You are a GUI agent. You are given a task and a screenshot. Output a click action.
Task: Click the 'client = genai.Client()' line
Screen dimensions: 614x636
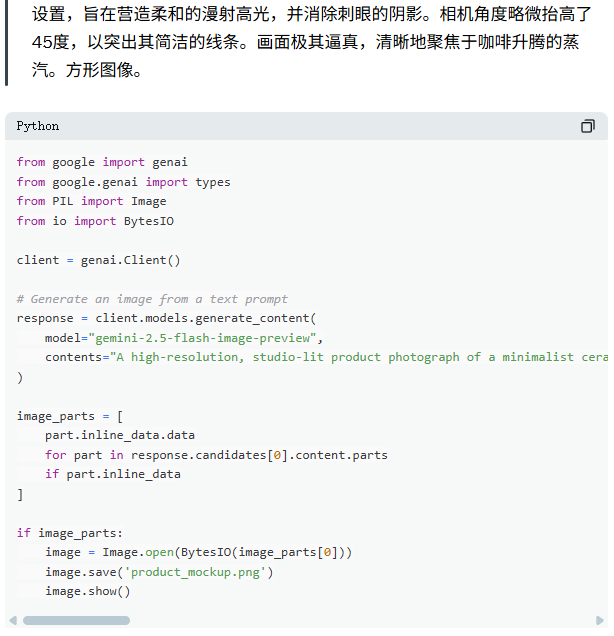[98, 260]
